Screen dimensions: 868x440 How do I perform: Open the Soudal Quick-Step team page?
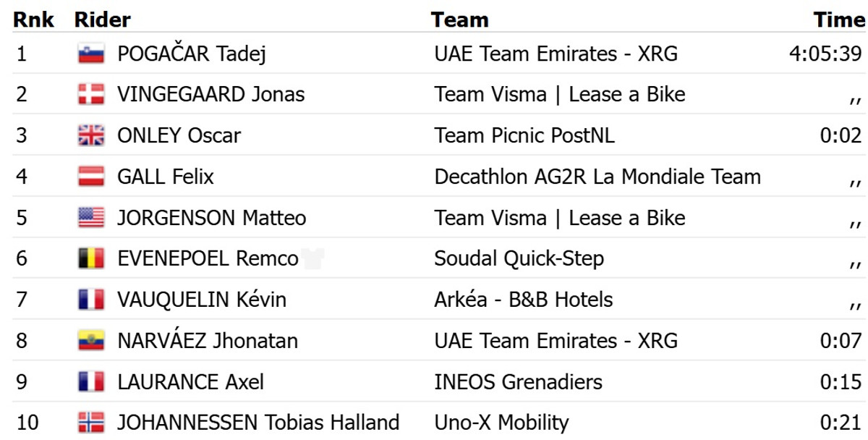pos(519,258)
